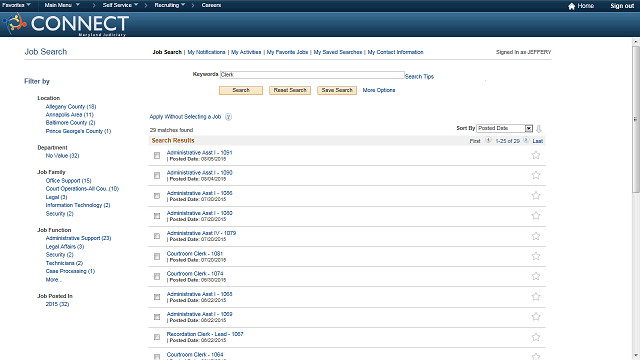Viewport: 640px width, 360px height.
Task: Filter by Allegany County location
Action: pos(71,107)
